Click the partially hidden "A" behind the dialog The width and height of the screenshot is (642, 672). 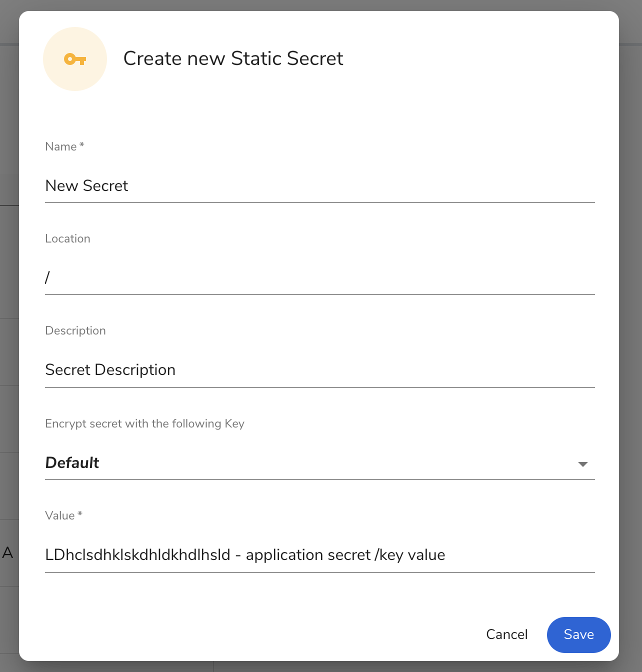[7, 553]
